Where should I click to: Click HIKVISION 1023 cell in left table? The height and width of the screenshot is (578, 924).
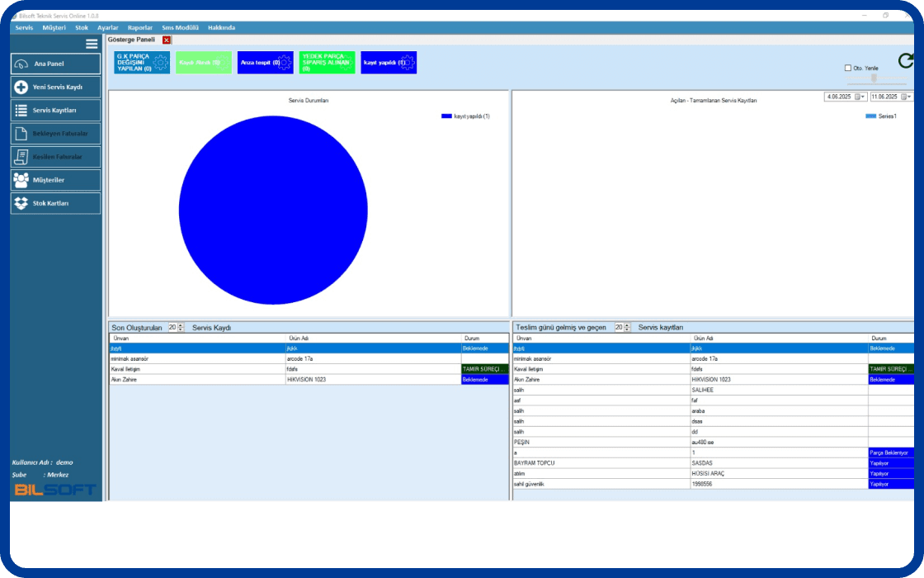coord(373,380)
